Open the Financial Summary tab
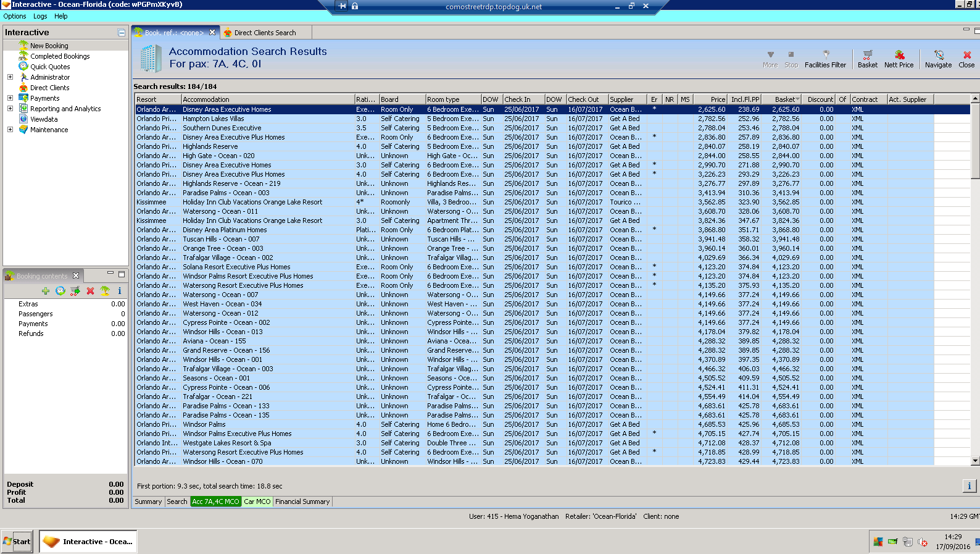 [302, 502]
